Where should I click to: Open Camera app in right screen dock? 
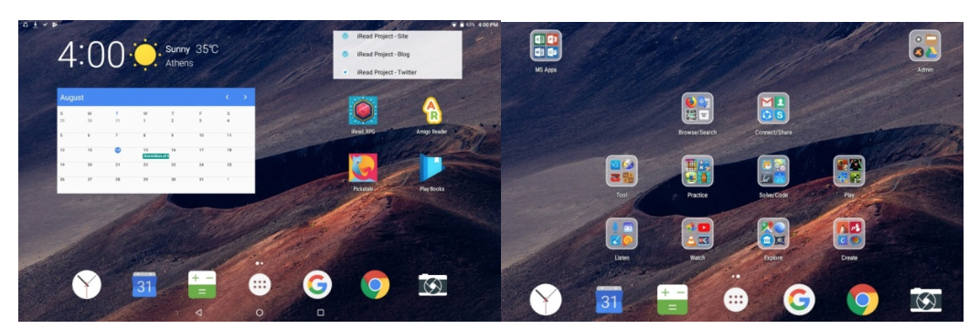926,300
